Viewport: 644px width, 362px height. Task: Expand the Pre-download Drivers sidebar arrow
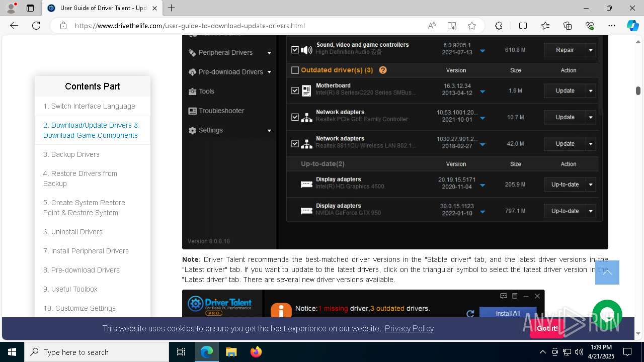pos(269,72)
